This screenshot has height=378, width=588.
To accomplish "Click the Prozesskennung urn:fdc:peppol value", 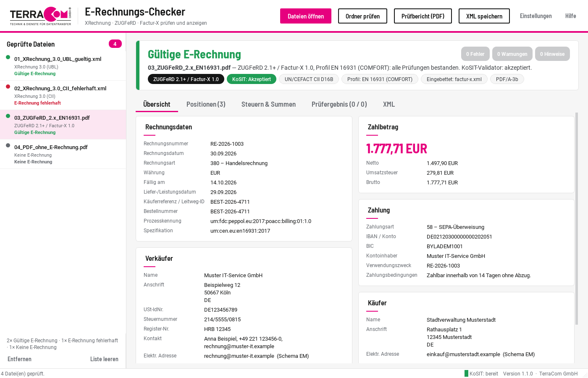I will click(x=261, y=221).
